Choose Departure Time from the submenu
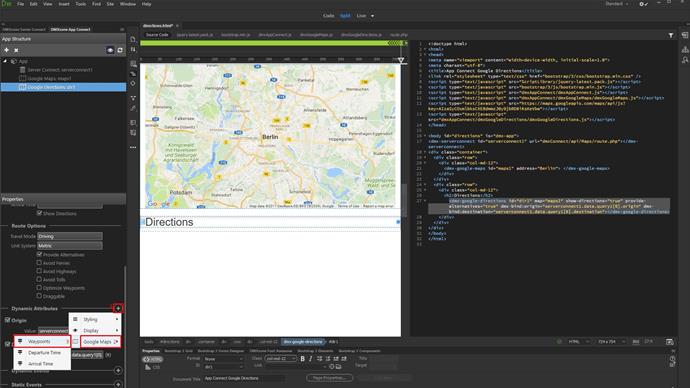The image size is (690, 388). (x=42, y=353)
